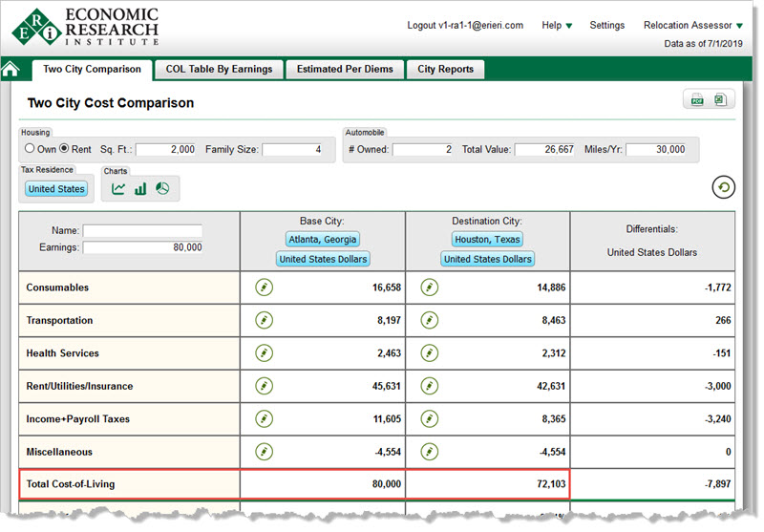This screenshot has height=532, width=764.
Task: Click the circular reset arrow icon
Action: tap(723, 187)
